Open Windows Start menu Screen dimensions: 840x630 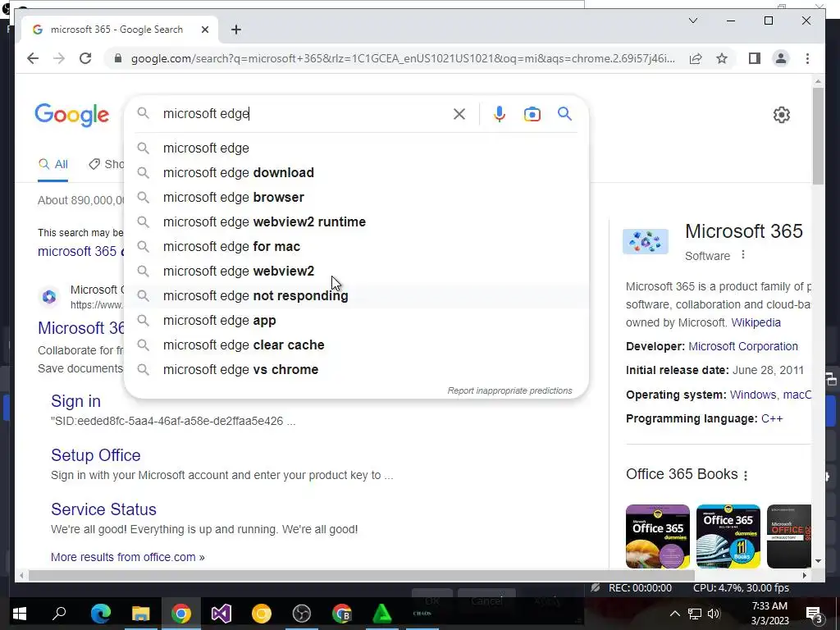coord(20,614)
